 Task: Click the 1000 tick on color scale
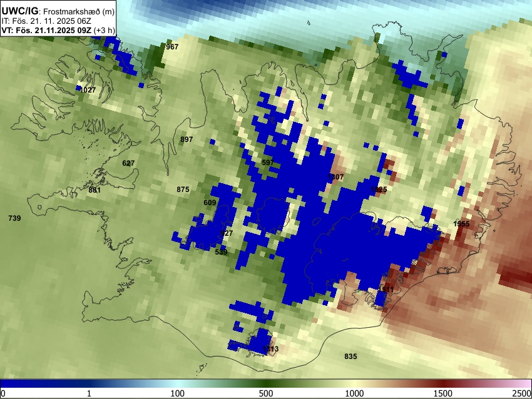click(354, 393)
